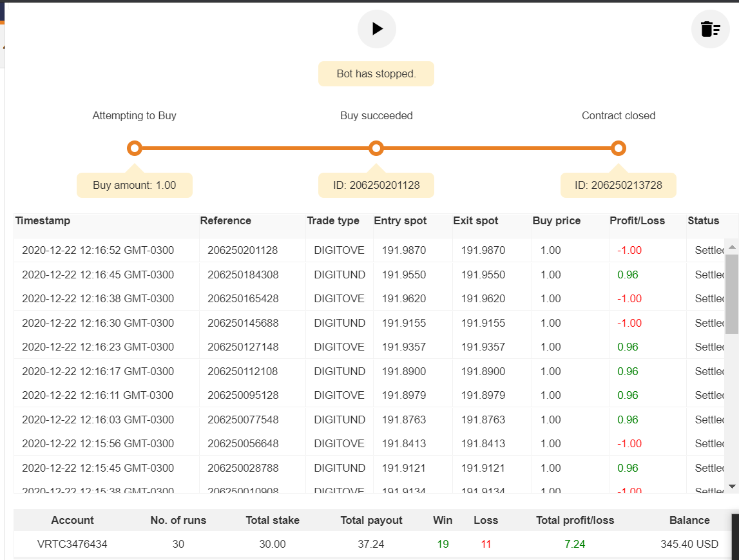Select the row with reference 206250201128

coord(370,250)
